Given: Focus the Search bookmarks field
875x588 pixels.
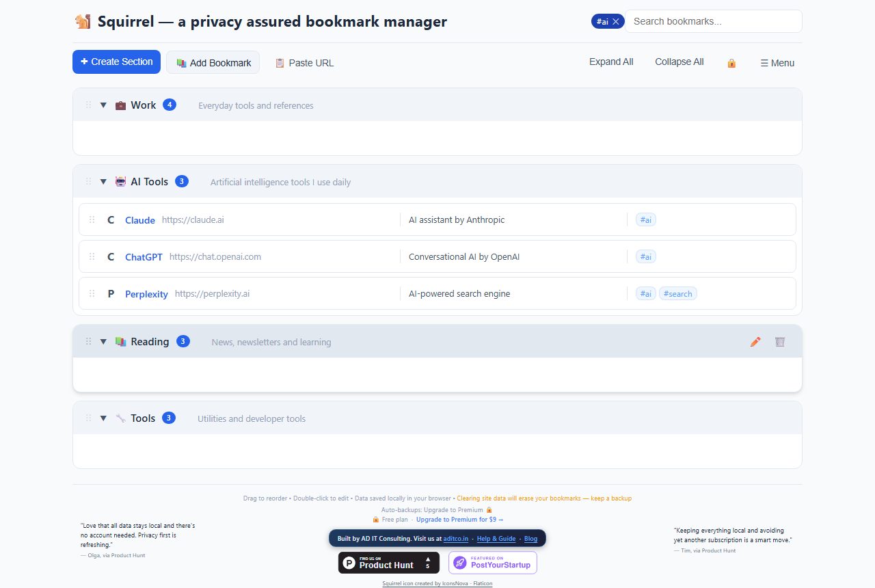Looking at the screenshot, I should [714, 21].
